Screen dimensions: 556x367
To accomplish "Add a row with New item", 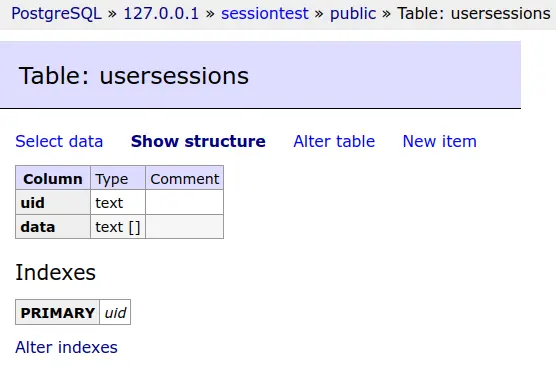I will (x=440, y=141).
